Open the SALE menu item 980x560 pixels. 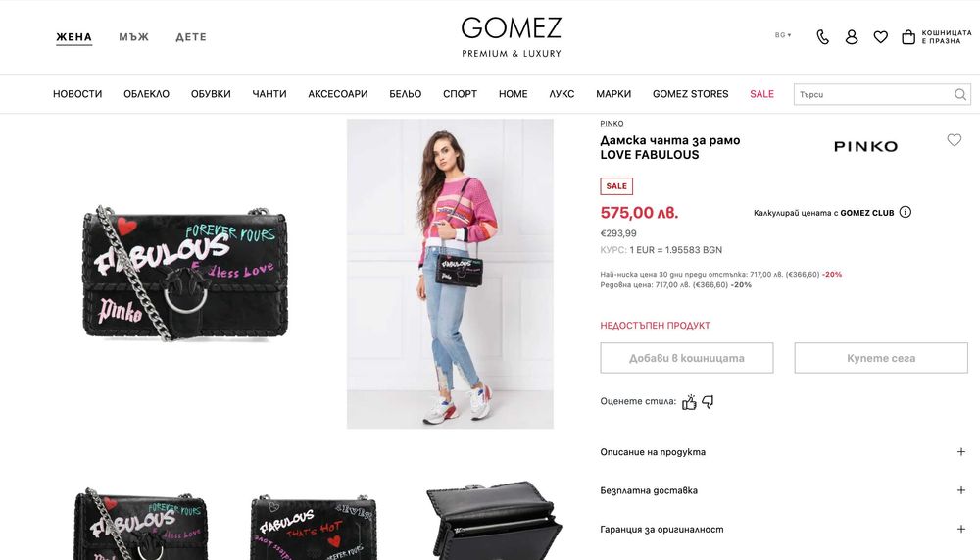761,94
